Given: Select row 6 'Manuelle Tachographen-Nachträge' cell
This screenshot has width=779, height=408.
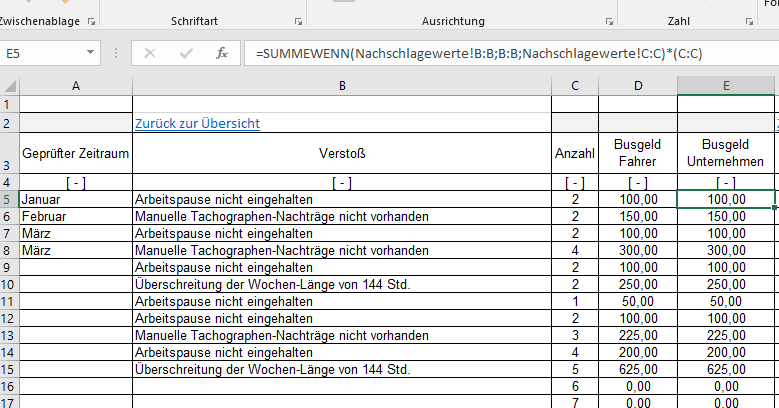Looking at the screenshot, I should [x=342, y=216].
